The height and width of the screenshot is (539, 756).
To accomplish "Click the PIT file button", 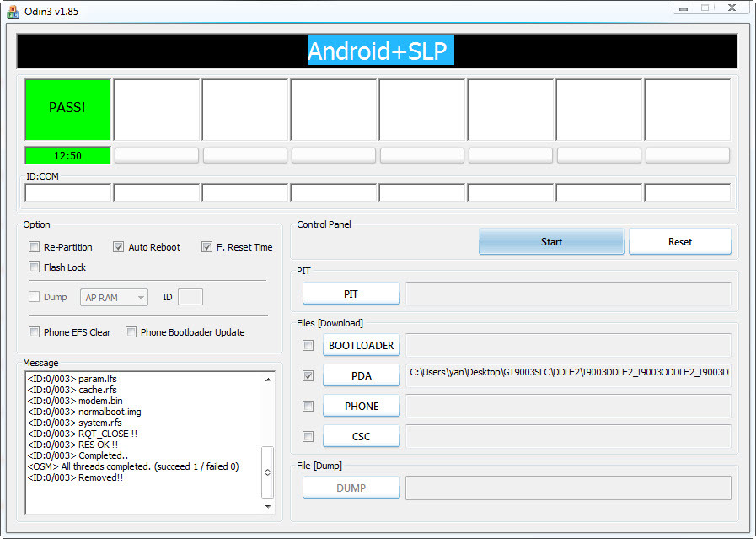I will tap(351, 294).
